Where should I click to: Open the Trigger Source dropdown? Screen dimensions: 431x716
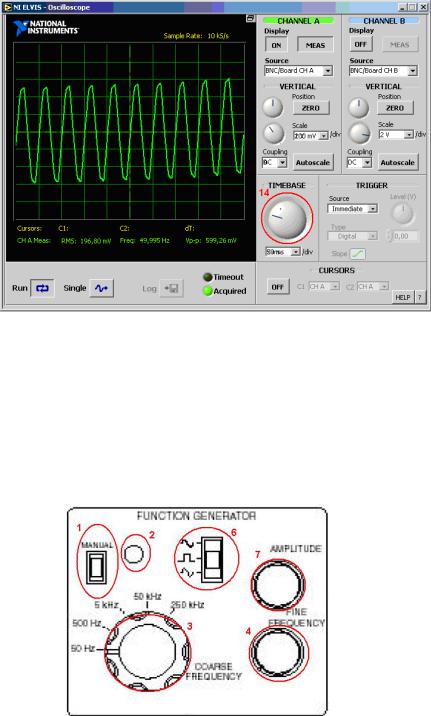(373, 209)
